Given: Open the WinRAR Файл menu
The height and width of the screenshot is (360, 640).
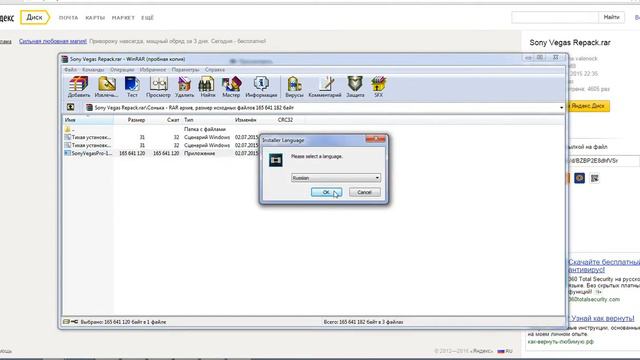Looking at the screenshot, I should pos(70,70).
